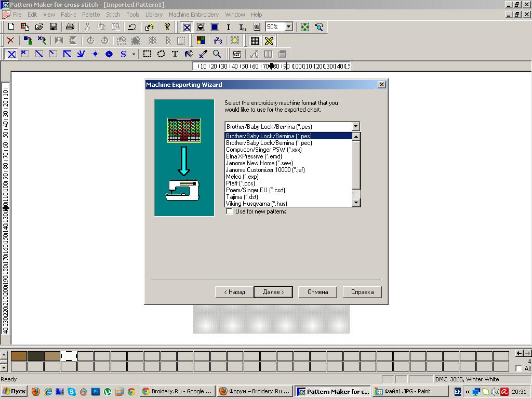Open the Machine Embroidery menu
Viewport: 532px width, 399px height.
(193, 15)
